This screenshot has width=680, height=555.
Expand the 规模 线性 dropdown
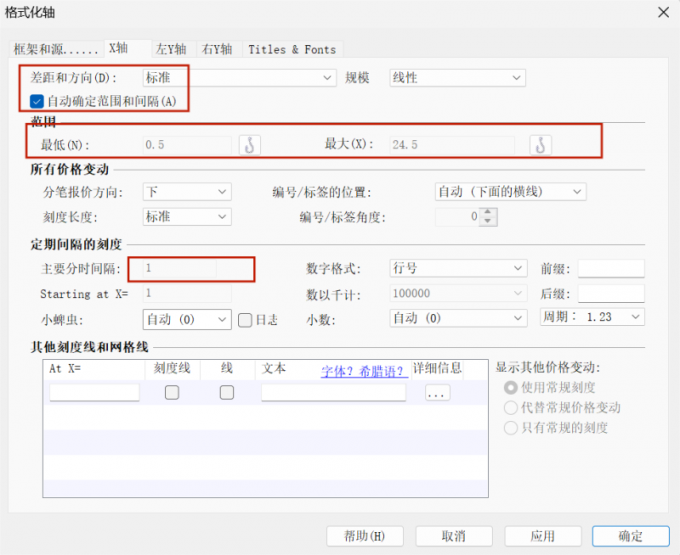pos(457,77)
